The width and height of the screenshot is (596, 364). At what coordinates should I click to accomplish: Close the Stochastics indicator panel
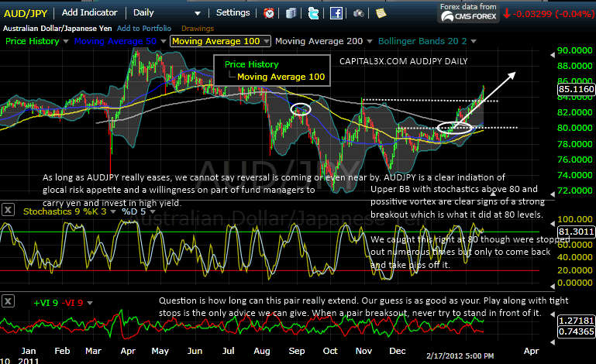click(7, 210)
